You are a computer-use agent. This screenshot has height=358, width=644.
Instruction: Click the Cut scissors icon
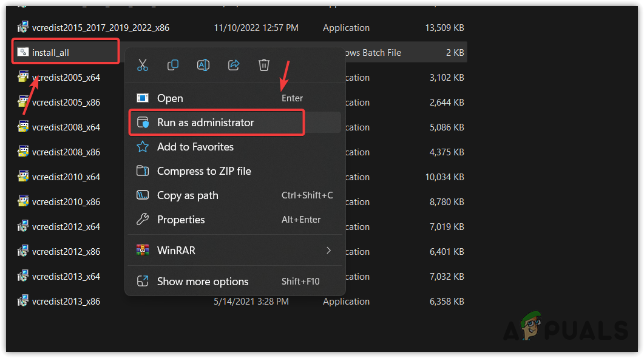point(143,65)
